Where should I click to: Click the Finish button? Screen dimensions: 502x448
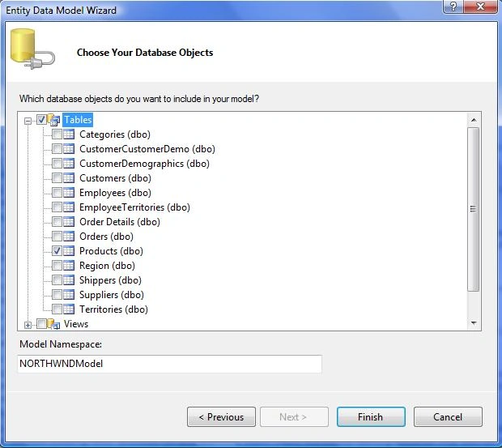click(371, 417)
